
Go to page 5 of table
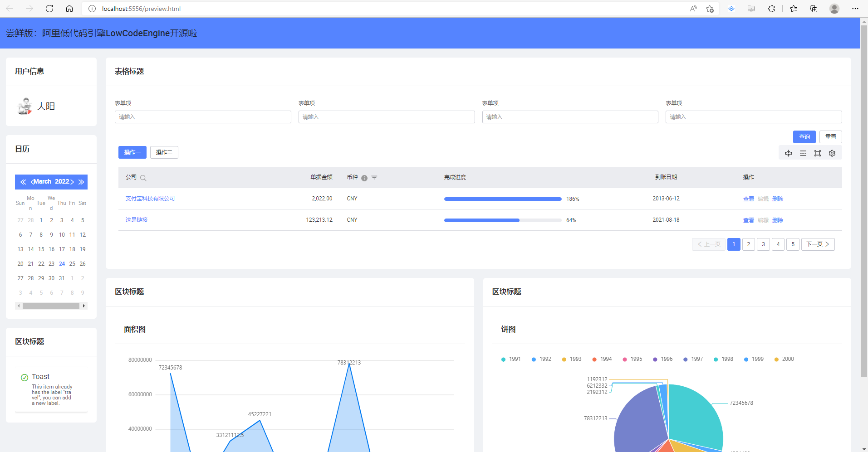coord(793,244)
